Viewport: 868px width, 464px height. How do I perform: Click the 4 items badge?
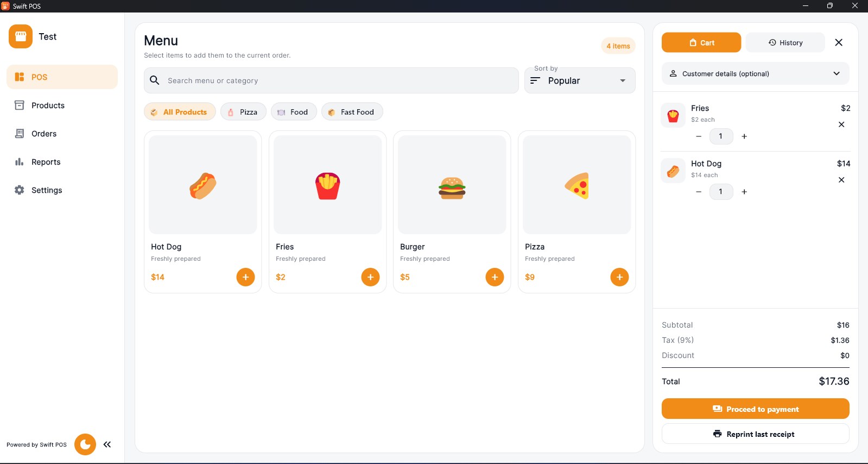(618, 46)
